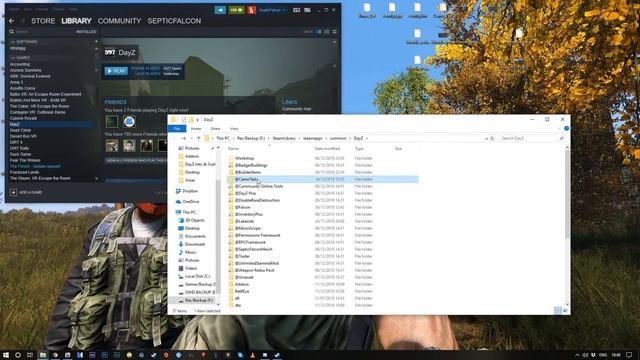Open the SepticFalcon account name dropdown
Viewport: 640px width, 360px height.
tap(271, 10)
